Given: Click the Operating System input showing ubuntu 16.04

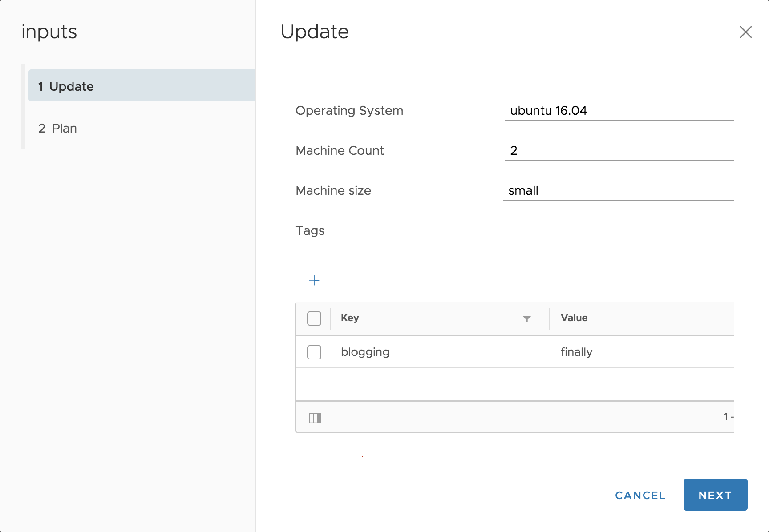Looking at the screenshot, I should (x=619, y=111).
